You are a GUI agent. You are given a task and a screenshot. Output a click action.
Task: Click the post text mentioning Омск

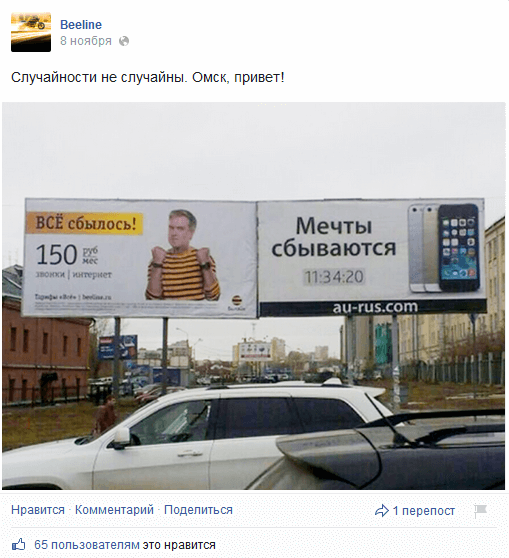click(x=148, y=77)
